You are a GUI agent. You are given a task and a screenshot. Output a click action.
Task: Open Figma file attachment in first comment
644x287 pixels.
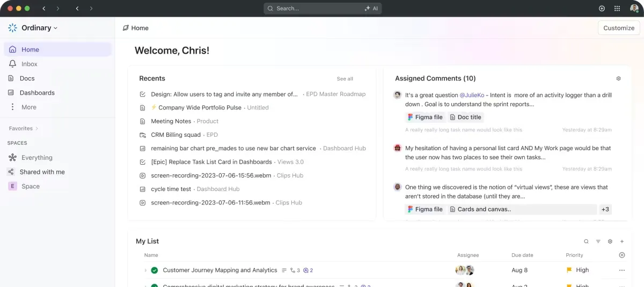425,117
